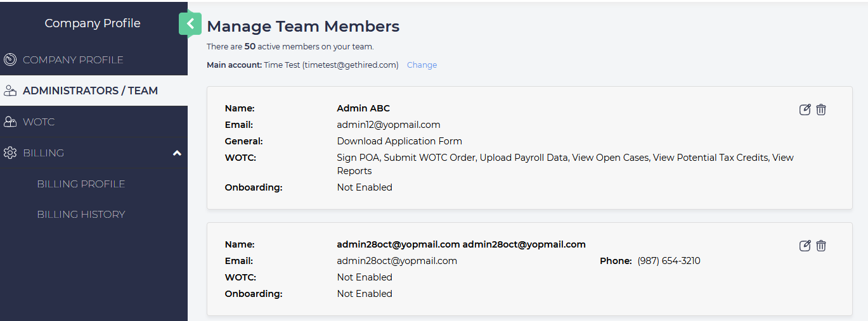Viewport: 868px width, 321px height.
Task: Click the Change main account link
Action: click(x=422, y=65)
